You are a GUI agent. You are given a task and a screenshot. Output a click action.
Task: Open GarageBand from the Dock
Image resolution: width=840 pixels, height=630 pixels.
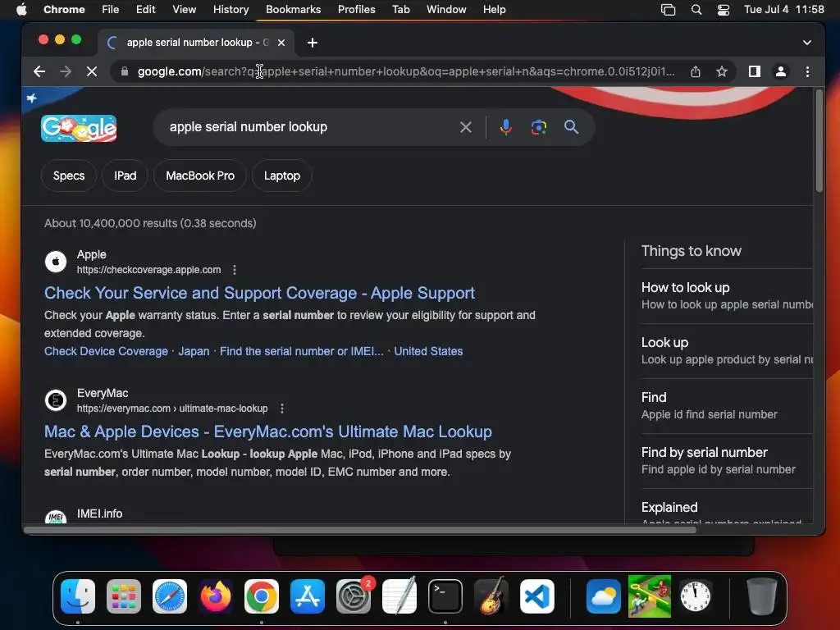[491, 596]
